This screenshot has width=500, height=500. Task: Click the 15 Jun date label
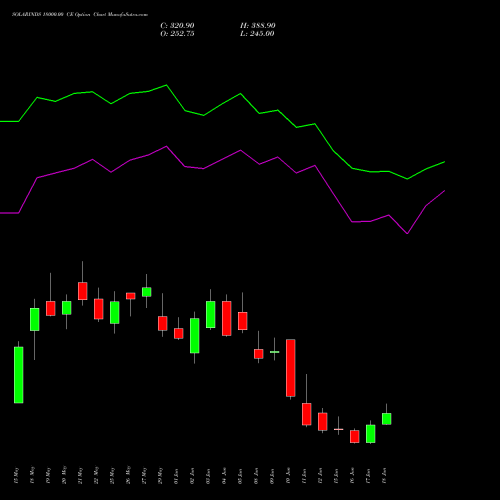click(337, 476)
